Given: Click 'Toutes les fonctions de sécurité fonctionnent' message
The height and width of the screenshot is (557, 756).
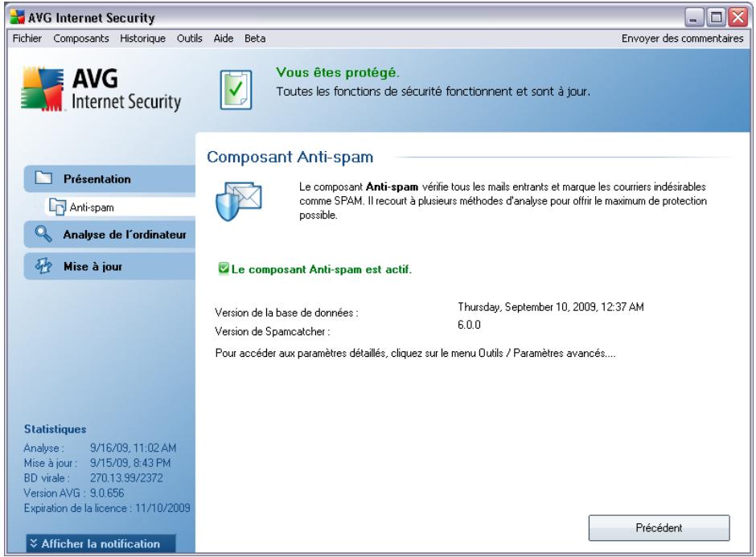Looking at the screenshot, I should pos(433,92).
